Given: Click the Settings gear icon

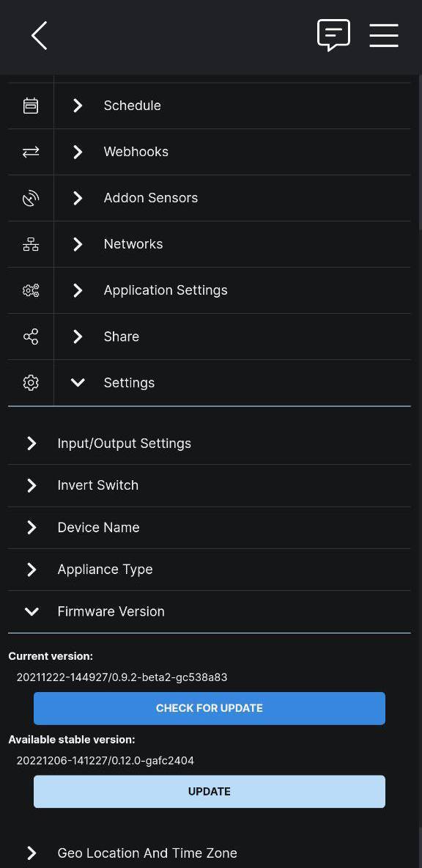Looking at the screenshot, I should point(31,383).
